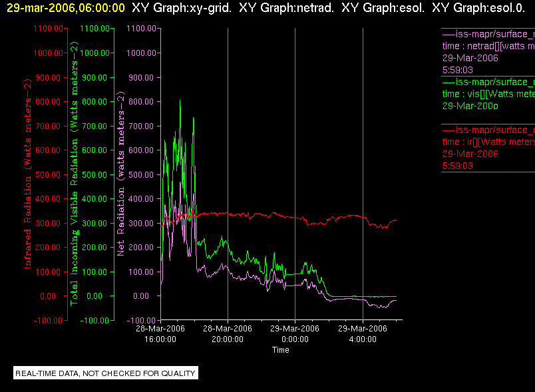Click the title text 'XY Graph:netrad.'
535x392 pixels.
point(286,7)
